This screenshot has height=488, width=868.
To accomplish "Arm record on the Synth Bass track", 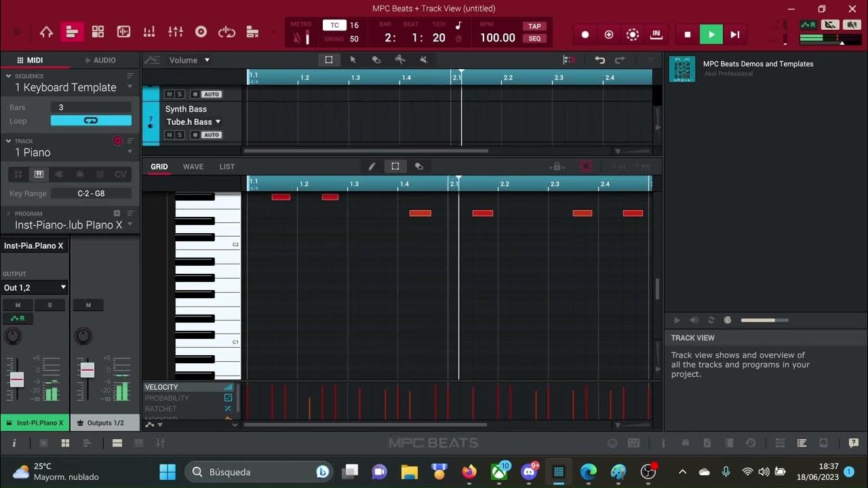I will tap(195, 135).
